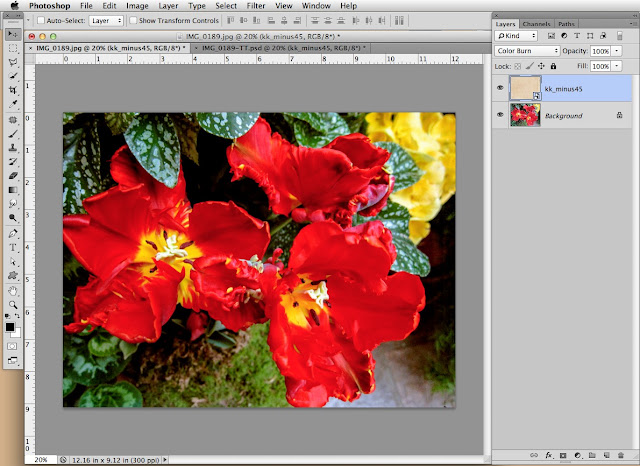Select the Quick Selection tool
640x466 pixels.
pyautogui.click(x=13, y=76)
